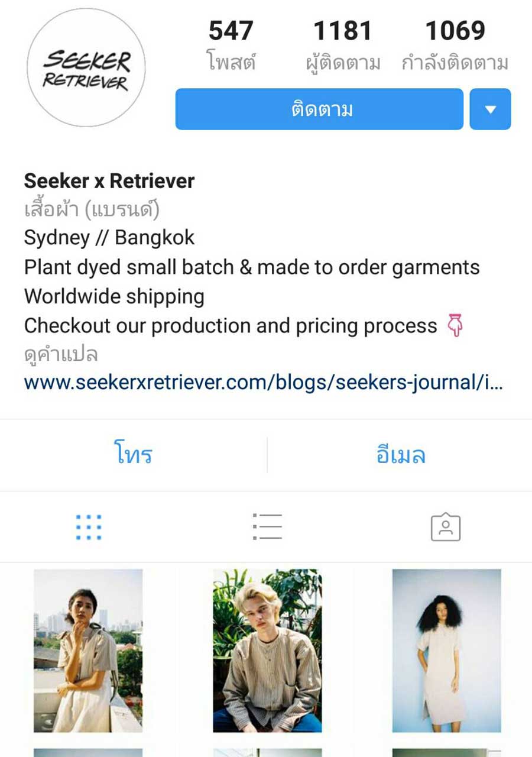
Task: Switch to list view icon
Action: click(x=267, y=526)
